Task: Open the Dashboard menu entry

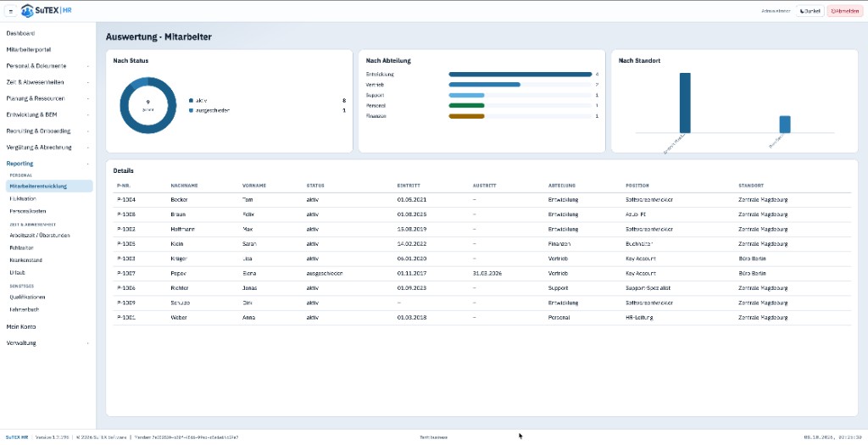Action: tap(20, 33)
